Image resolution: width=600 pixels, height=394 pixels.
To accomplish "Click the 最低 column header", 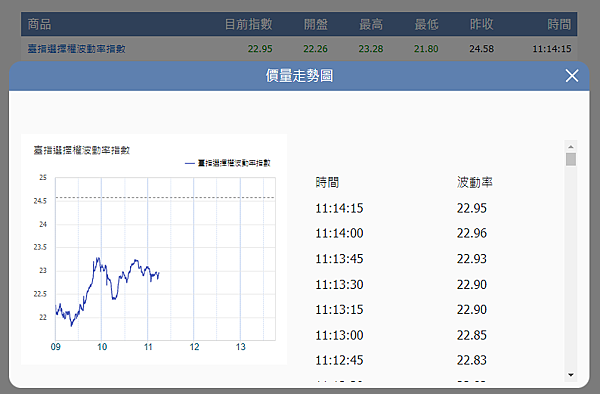I will tap(426, 24).
